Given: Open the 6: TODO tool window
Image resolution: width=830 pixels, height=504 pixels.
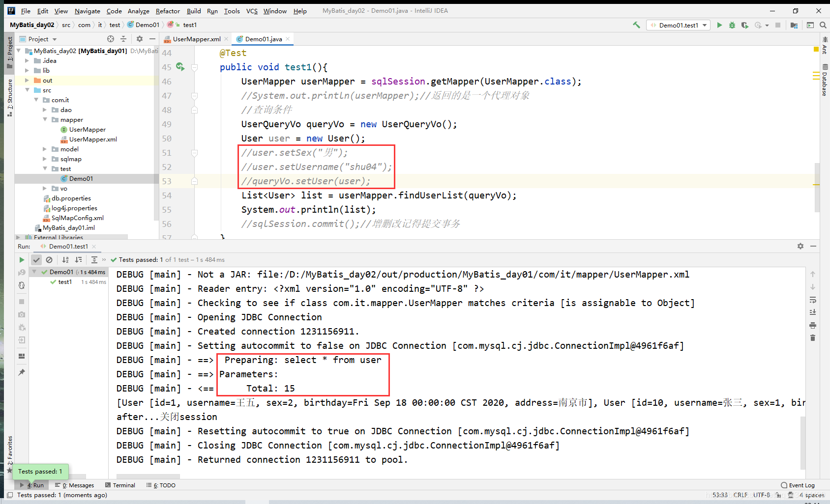Looking at the screenshot, I should [x=161, y=485].
